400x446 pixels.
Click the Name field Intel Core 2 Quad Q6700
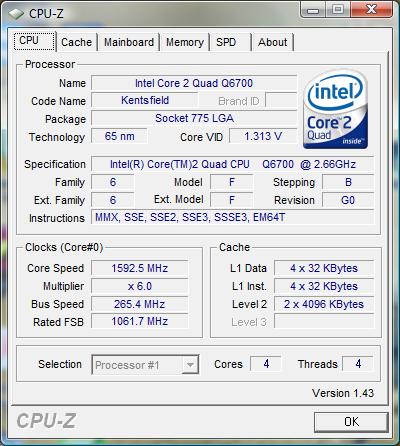tap(194, 83)
